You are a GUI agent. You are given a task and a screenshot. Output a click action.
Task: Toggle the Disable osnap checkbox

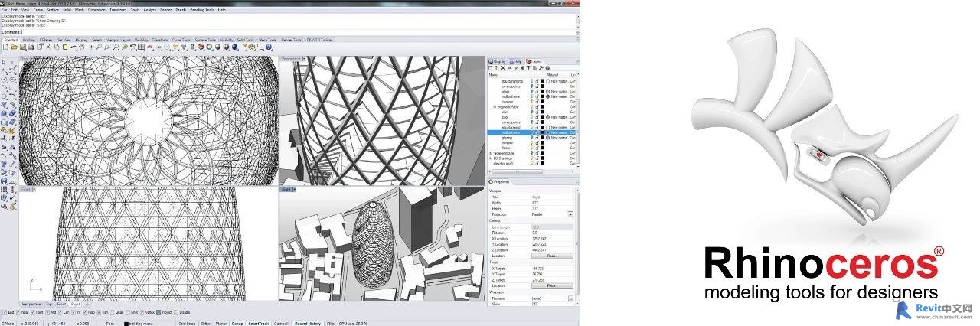[175, 312]
